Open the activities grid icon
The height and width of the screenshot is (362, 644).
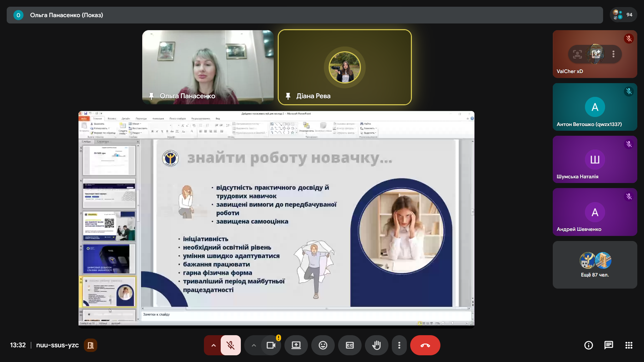tap(629, 345)
